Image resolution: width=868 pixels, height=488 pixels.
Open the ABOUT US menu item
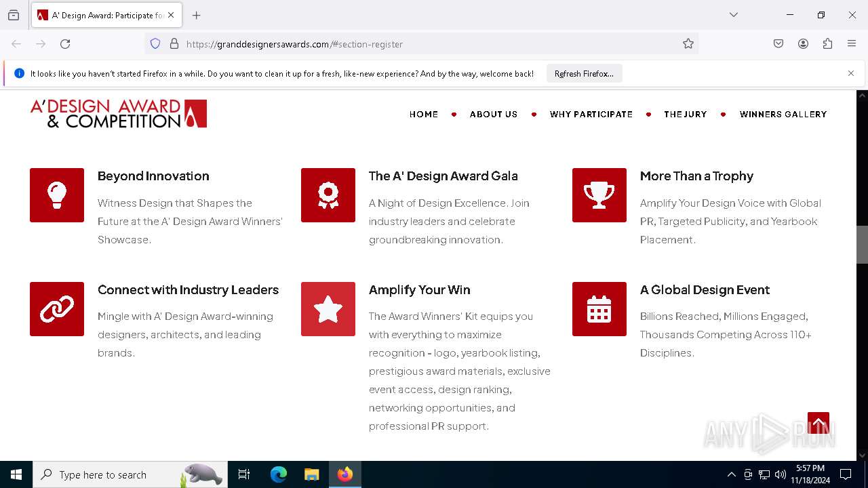coord(494,115)
